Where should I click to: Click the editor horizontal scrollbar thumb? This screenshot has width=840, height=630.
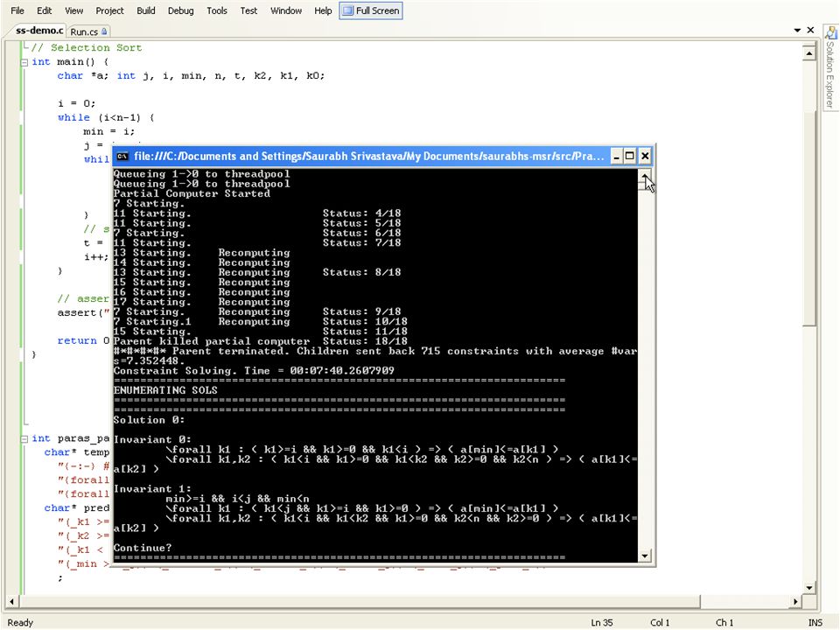point(359,602)
